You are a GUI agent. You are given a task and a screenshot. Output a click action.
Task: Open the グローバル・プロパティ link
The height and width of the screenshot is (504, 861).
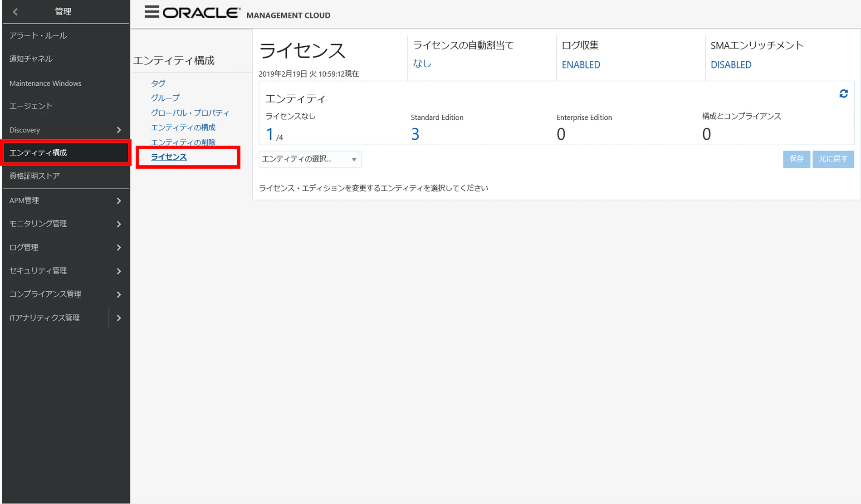(190, 113)
